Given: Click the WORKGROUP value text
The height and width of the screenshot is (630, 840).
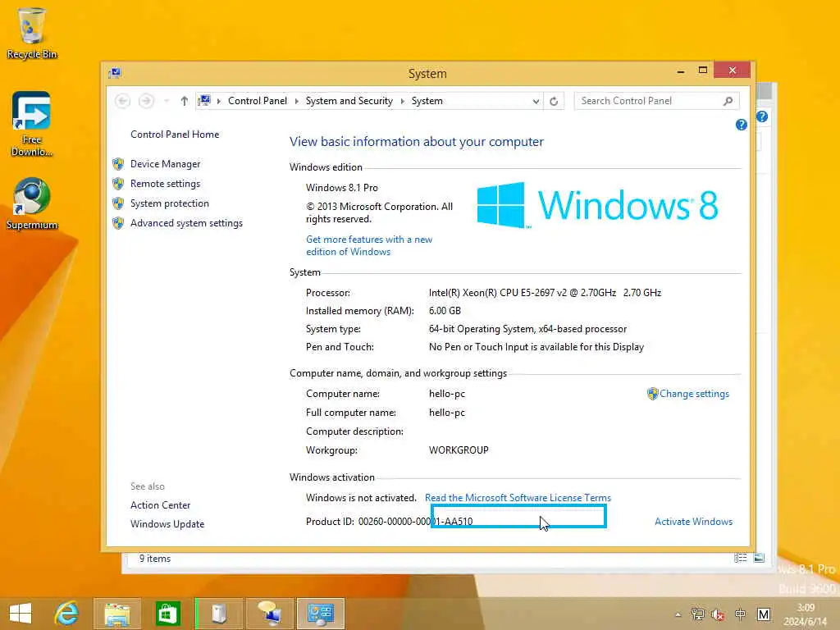Looking at the screenshot, I should pos(459,450).
